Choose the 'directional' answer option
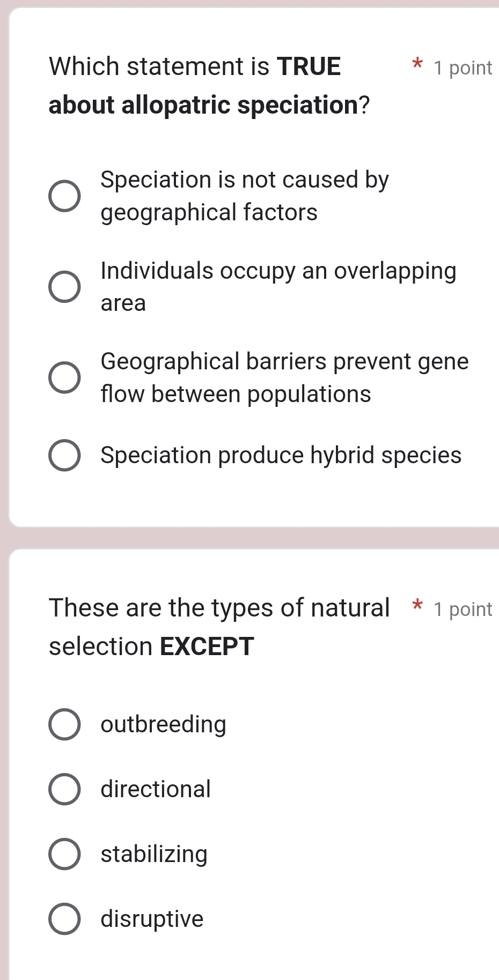The width and height of the screenshot is (499, 980). point(64,789)
